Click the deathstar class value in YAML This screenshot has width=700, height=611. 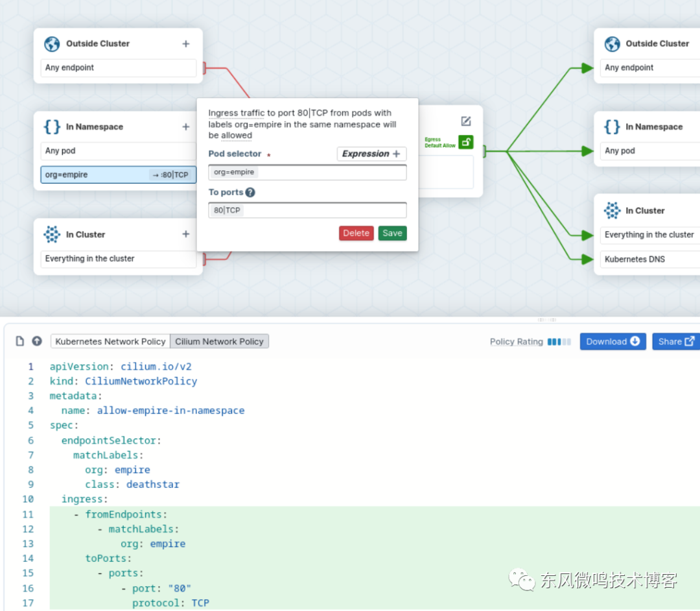tap(153, 485)
